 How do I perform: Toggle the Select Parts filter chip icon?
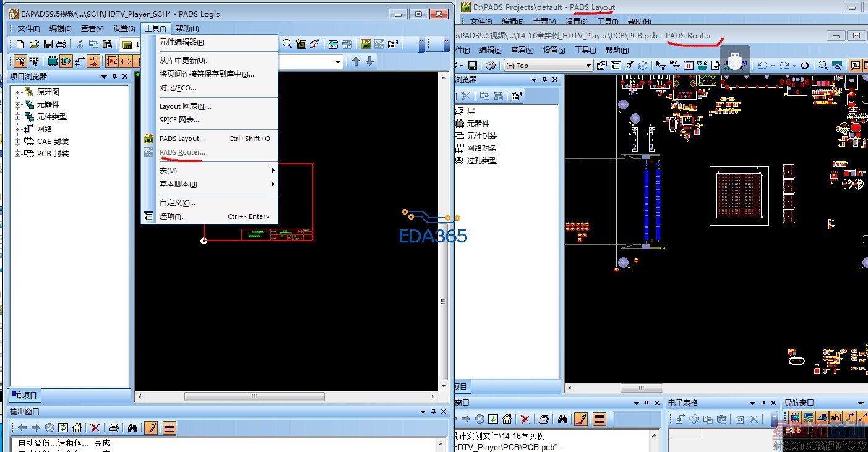click(x=53, y=61)
